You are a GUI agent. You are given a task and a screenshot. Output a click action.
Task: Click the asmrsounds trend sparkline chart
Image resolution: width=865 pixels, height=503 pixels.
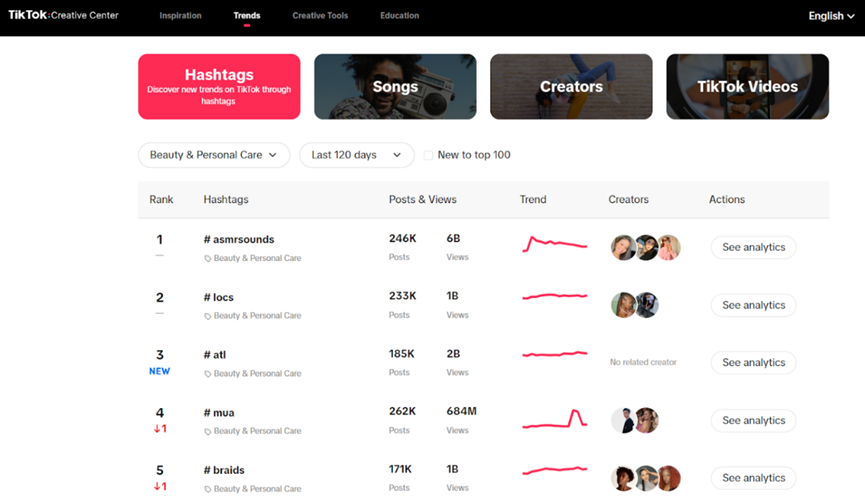coord(554,243)
